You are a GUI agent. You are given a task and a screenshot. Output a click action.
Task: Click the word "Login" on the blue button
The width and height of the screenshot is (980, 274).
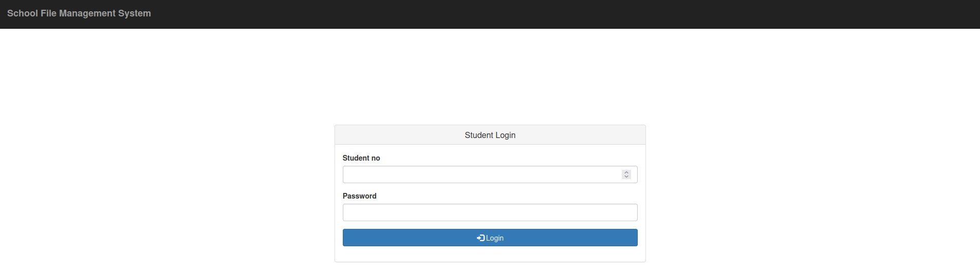pyautogui.click(x=495, y=238)
